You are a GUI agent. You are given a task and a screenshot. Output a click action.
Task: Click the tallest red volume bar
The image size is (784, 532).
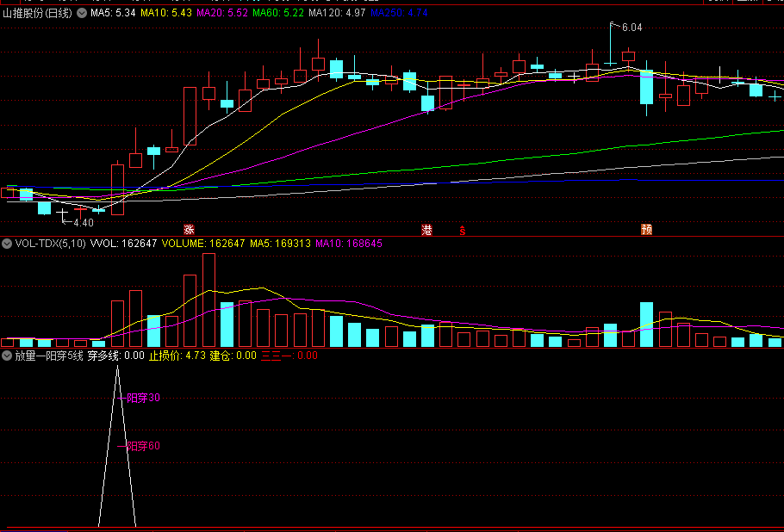click(209, 300)
